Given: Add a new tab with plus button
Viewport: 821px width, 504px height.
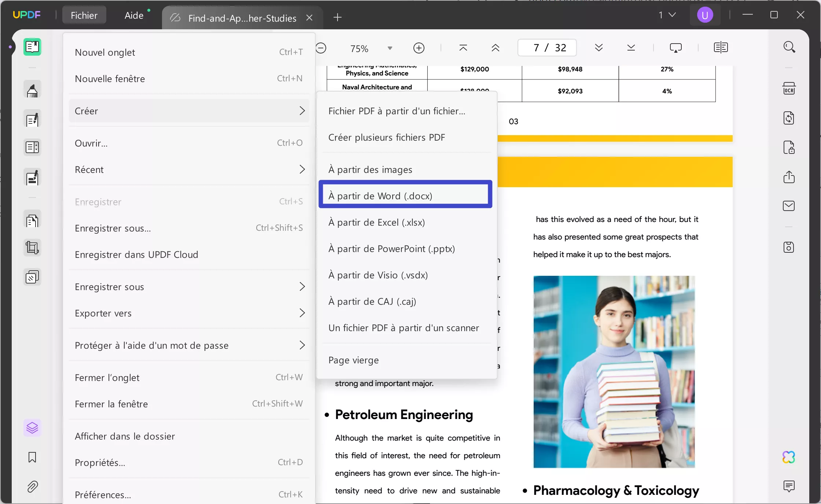Looking at the screenshot, I should [x=338, y=17].
